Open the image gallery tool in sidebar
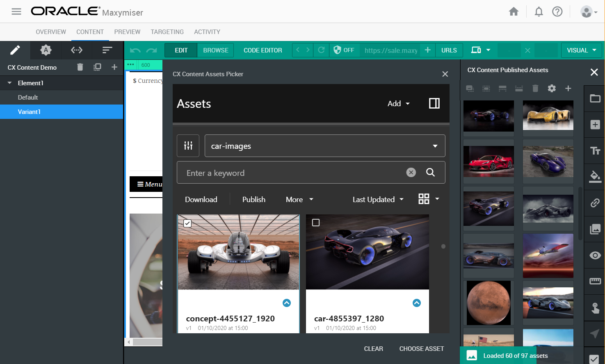This screenshot has width=605, height=364. pyautogui.click(x=595, y=229)
